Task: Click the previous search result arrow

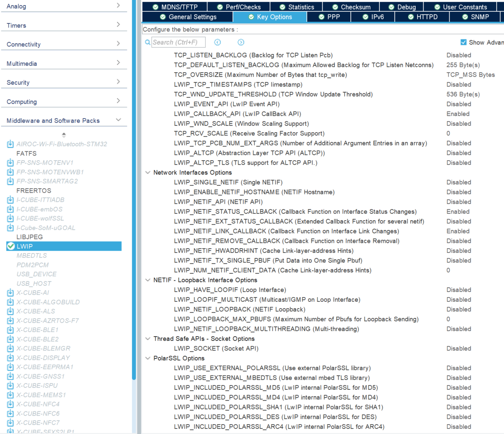Action: [x=217, y=42]
